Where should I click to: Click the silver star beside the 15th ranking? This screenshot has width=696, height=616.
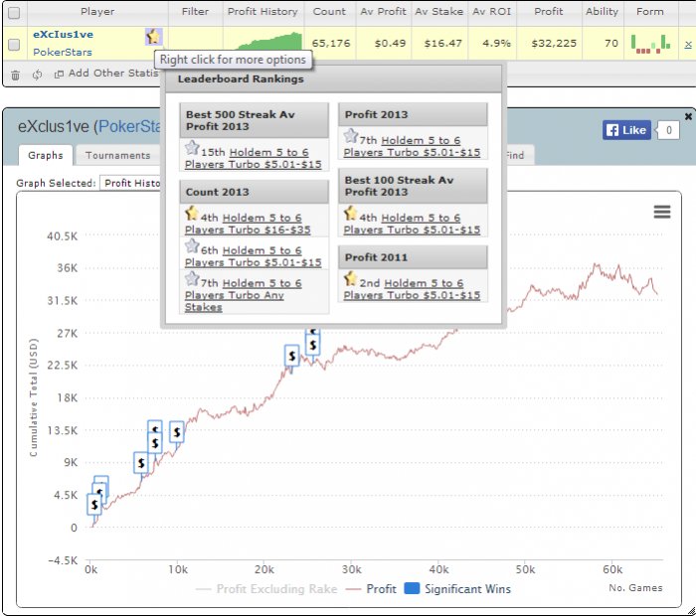[192, 147]
